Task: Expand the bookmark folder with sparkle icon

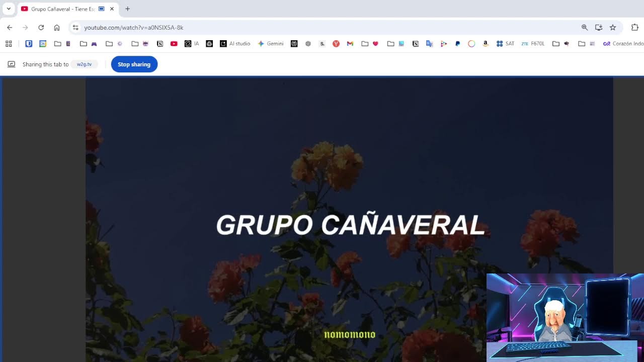Action: (x=114, y=44)
